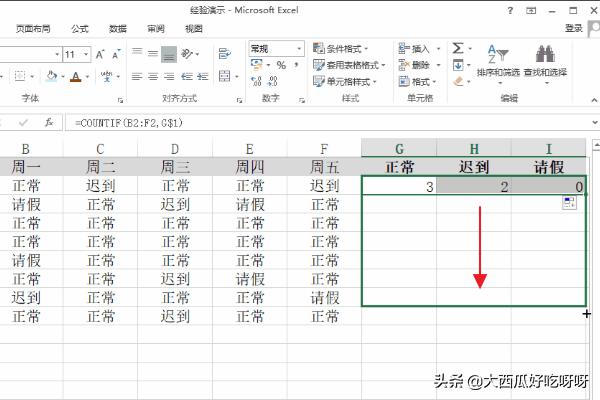Click the percent style icon
This screenshot has width=600, height=400.
(281, 65)
